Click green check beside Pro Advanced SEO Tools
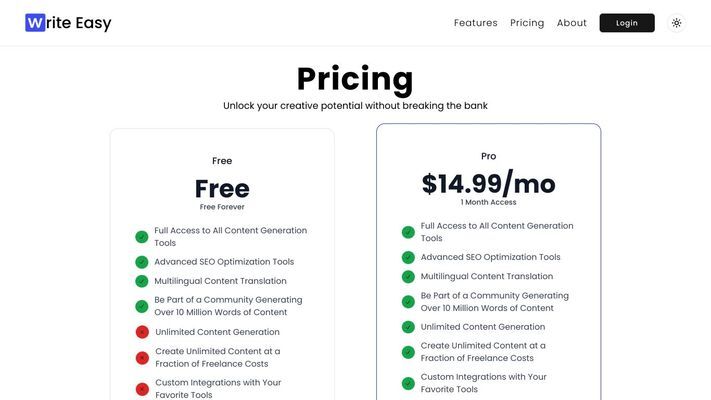Viewport: 711px width, 400px height. [408, 258]
